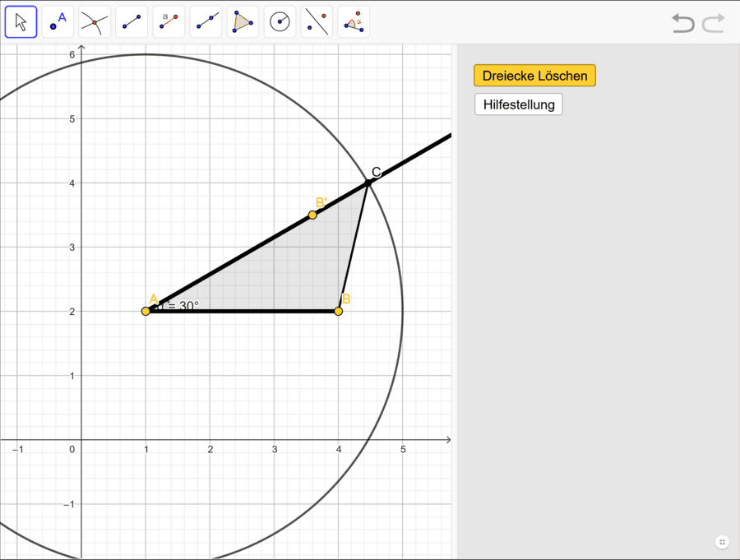Click the greyed-out Redo arrow
This screenshot has height=560, width=740.
point(713,23)
